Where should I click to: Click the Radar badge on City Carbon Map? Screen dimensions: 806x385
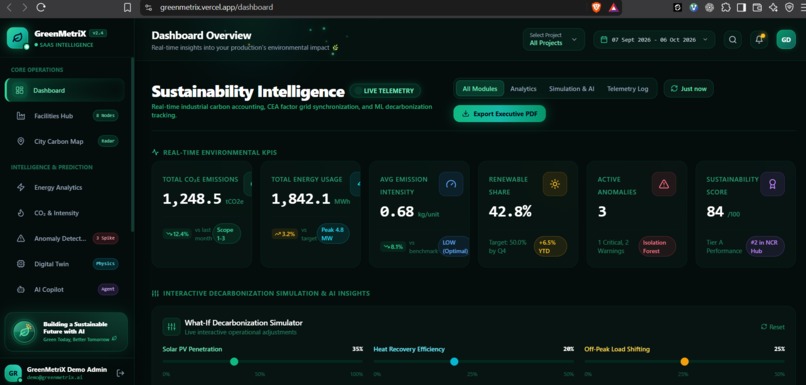click(x=107, y=141)
